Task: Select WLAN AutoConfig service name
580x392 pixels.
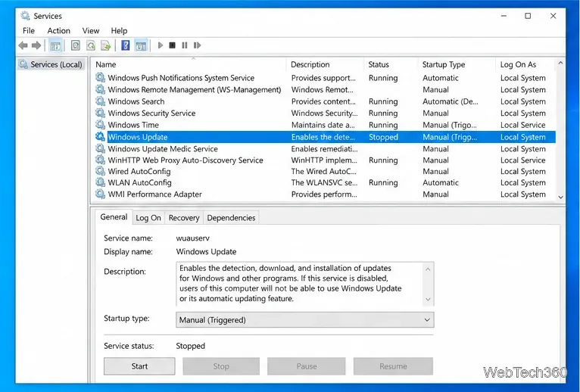Action: tap(139, 182)
